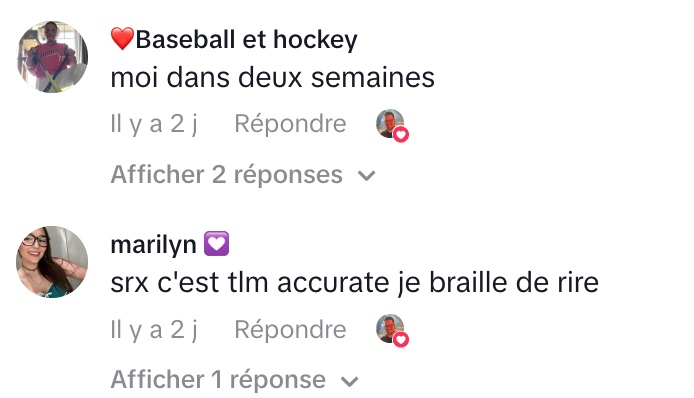The height and width of the screenshot is (398, 694).
Task: Select comment text moi dans deux semaines
Action: point(273,77)
